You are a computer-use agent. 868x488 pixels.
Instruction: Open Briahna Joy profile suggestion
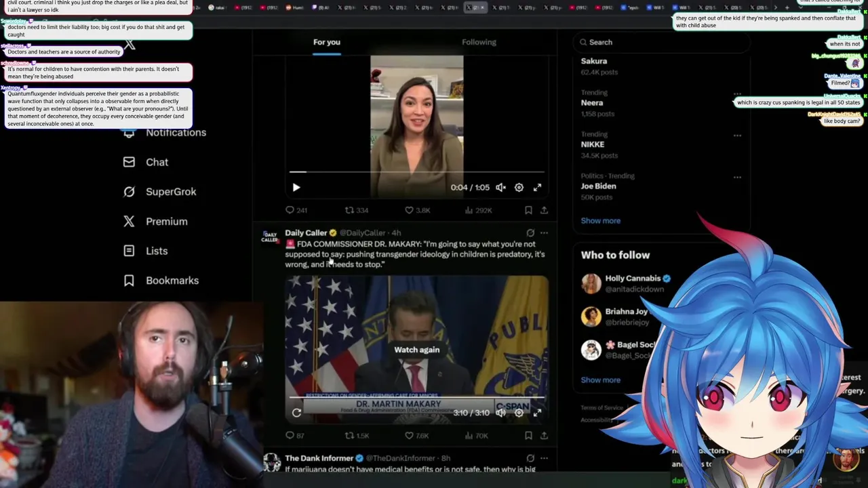627,312
